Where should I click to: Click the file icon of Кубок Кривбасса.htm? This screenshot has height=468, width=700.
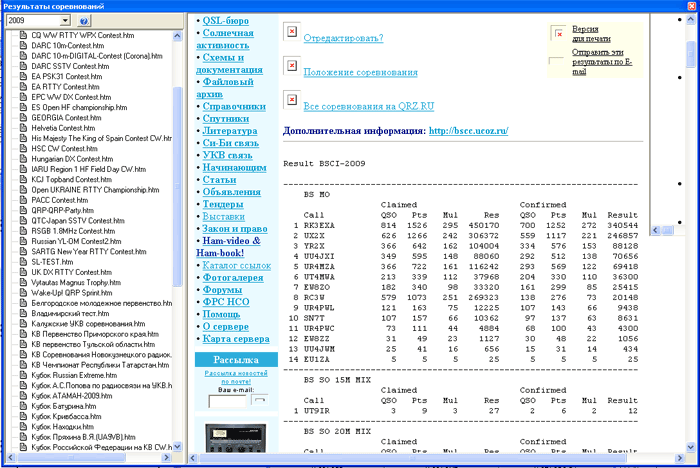(23, 416)
